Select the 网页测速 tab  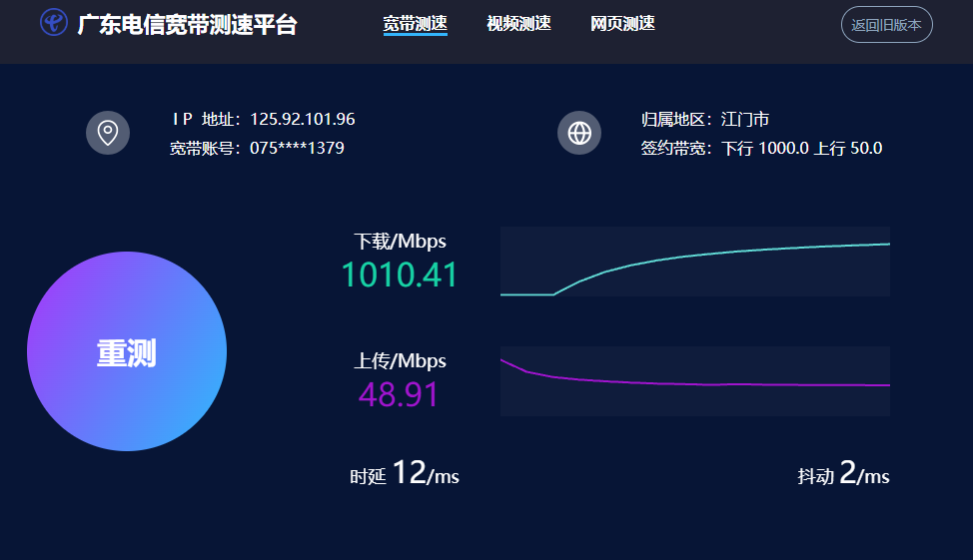click(622, 24)
